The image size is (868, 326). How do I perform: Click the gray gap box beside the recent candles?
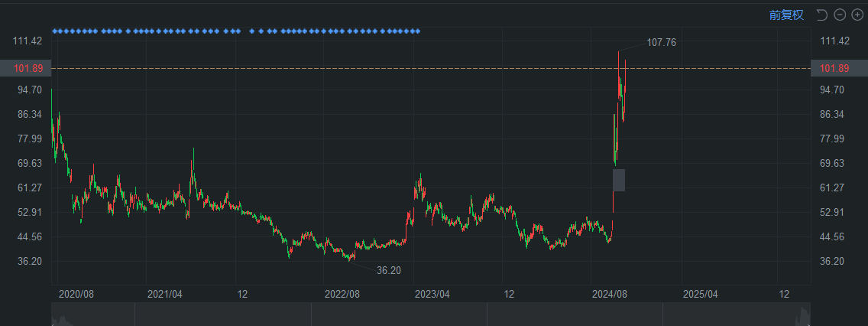[x=619, y=180]
